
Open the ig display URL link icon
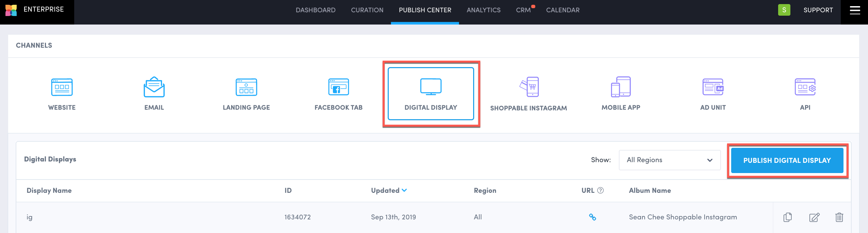(592, 217)
